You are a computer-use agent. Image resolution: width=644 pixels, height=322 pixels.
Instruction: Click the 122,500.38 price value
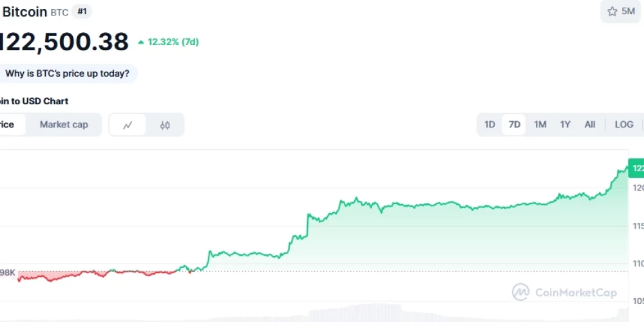[64, 42]
